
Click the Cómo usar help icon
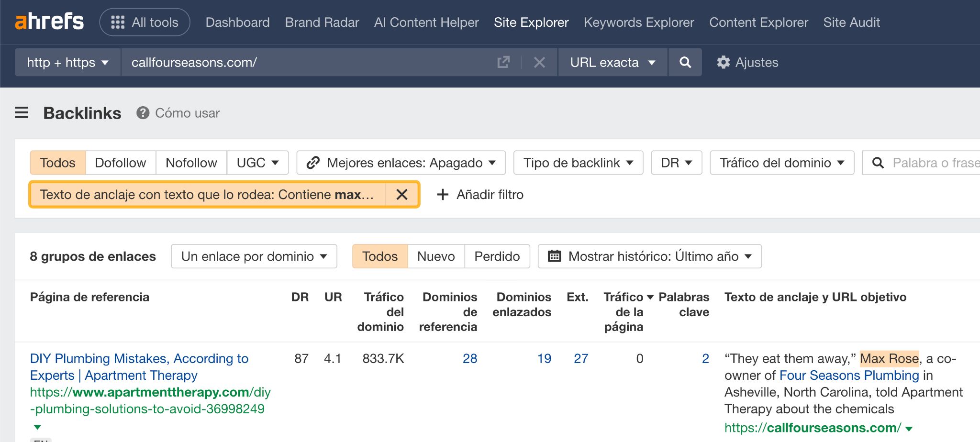click(143, 113)
